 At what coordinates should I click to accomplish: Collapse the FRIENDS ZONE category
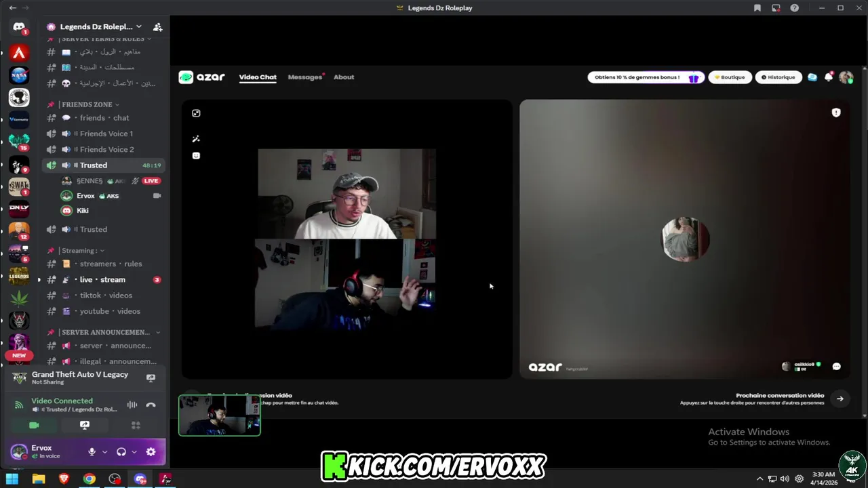pyautogui.click(x=89, y=104)
